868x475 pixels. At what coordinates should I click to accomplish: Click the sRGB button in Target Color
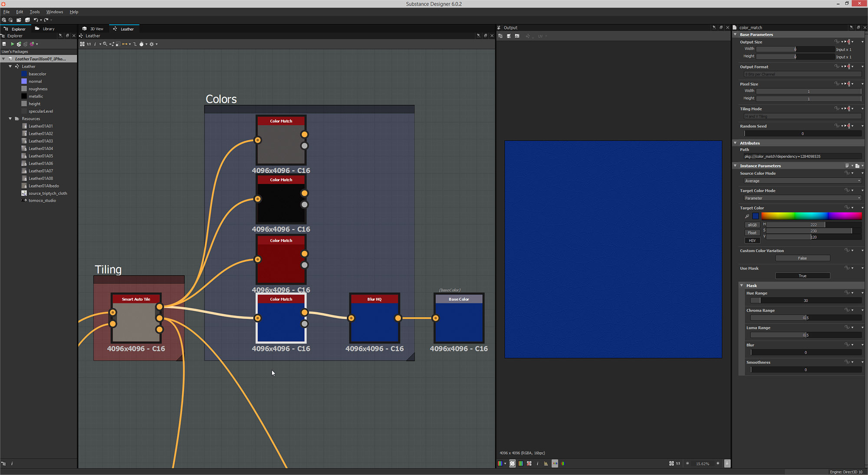click(x=752, y=225)
